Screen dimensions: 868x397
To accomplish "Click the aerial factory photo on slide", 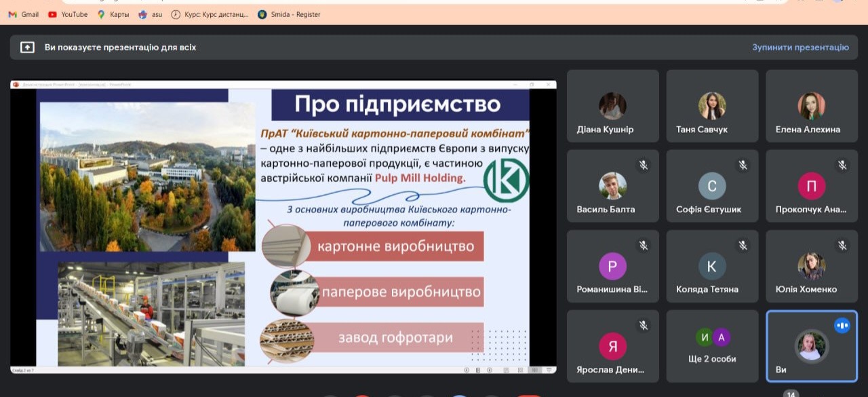I will [x=147, y=176].
